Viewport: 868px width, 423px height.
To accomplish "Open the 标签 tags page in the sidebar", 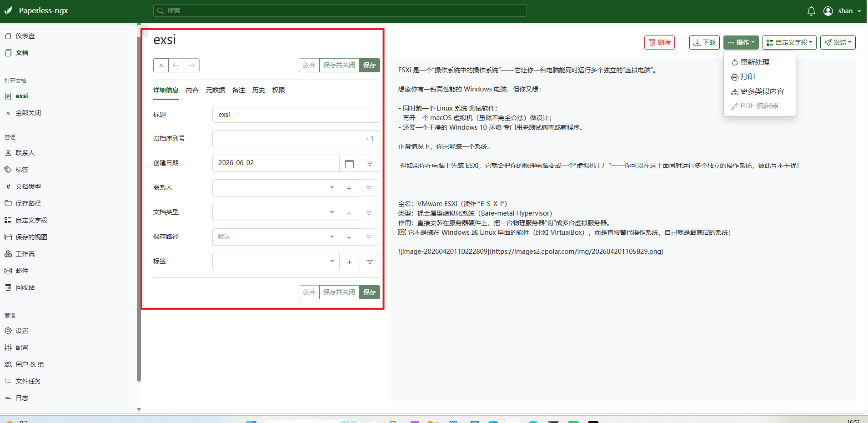I will [x=17, y=170].
